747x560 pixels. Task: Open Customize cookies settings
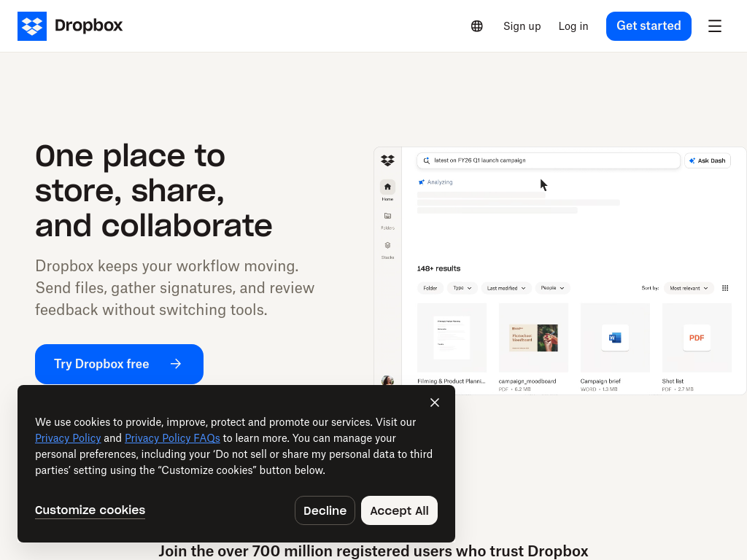[90, 510]
